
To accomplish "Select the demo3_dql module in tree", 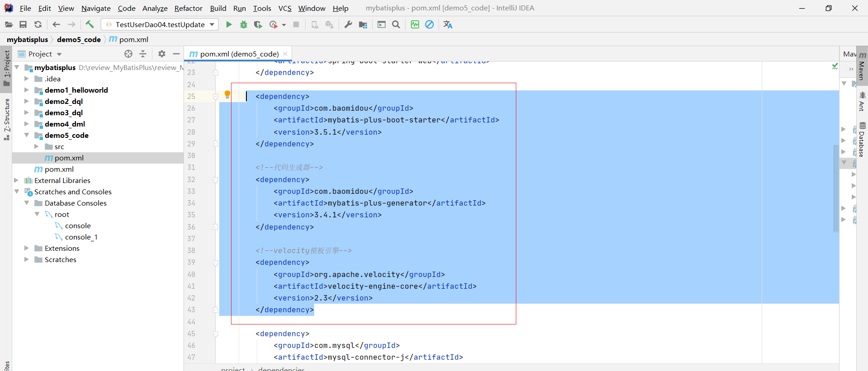I will click(x=64, y=113).
